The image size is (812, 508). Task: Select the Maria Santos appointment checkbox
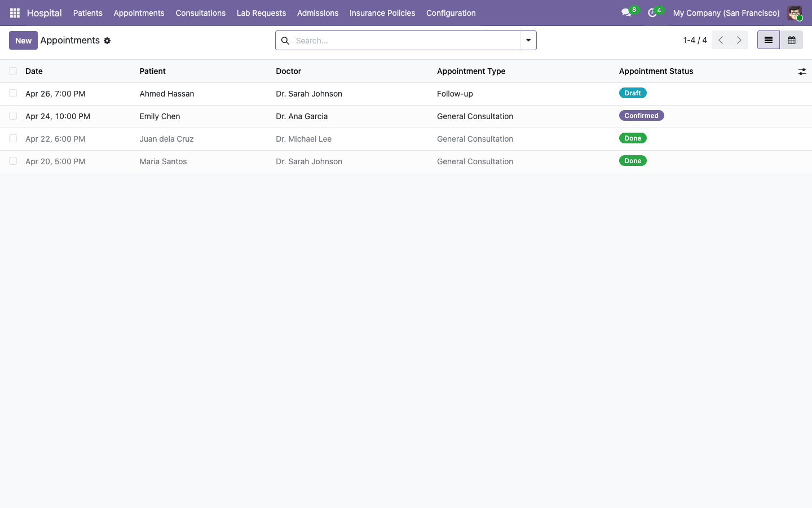[13, 161]
